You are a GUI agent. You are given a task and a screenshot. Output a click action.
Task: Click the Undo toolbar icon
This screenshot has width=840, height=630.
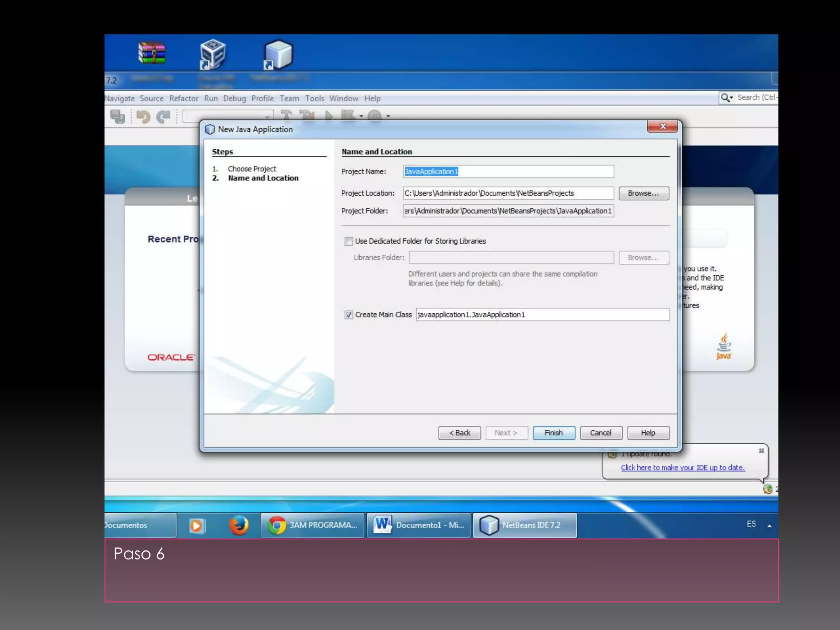(143, 116)
